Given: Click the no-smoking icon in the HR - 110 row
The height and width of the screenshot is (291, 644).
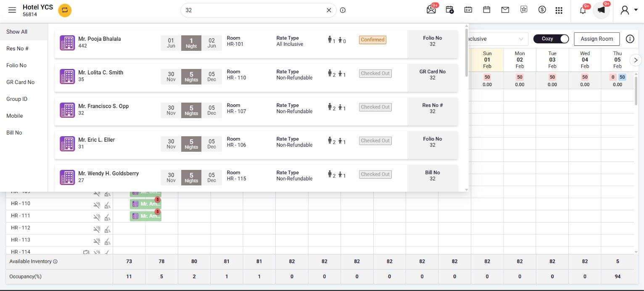Looking at the screenshot, I should pyautogui.click(x=97, y=205).
